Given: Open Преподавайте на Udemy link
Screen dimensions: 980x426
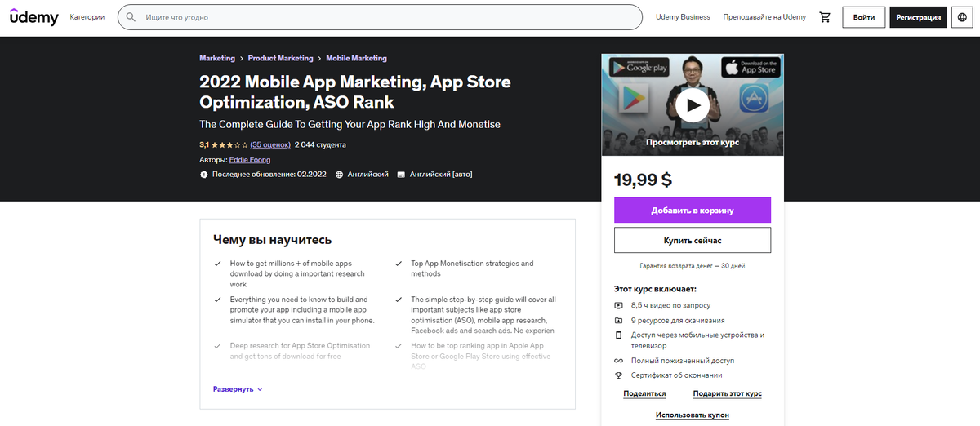Looking at the screenshot, I should pos(764,17).
